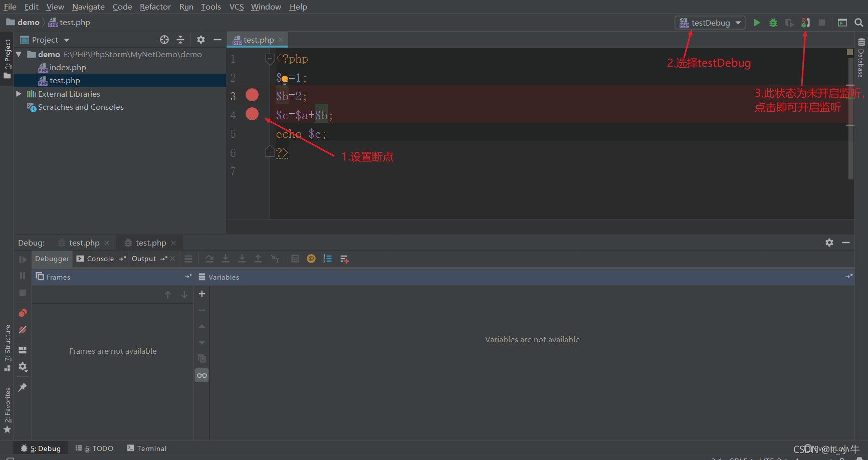The height and width of the screenshot is (460, 868).
Task: Click the Evaluate Expression calculator icon
Action: [x=295, y=259]
